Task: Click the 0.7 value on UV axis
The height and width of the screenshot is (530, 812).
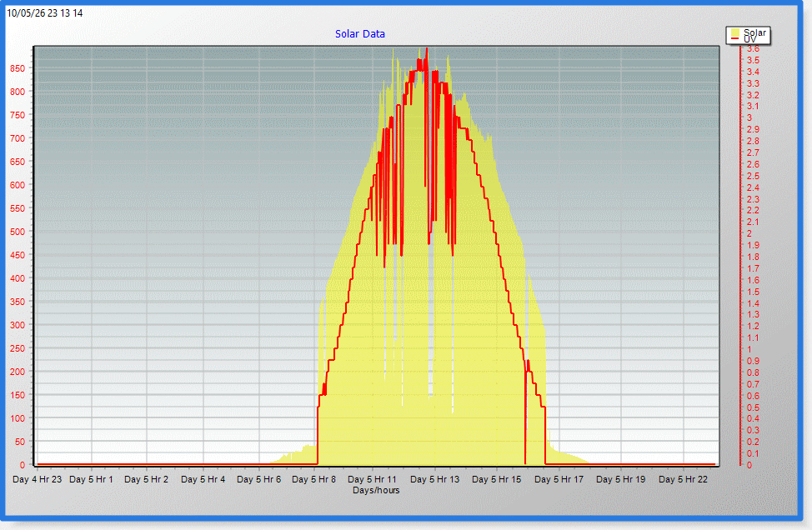Action: point(753,384)
